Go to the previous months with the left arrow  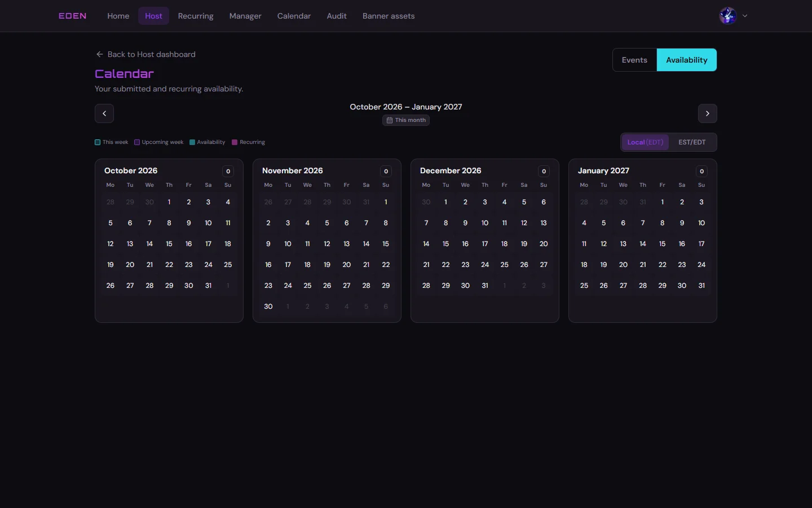pos(104,113)
